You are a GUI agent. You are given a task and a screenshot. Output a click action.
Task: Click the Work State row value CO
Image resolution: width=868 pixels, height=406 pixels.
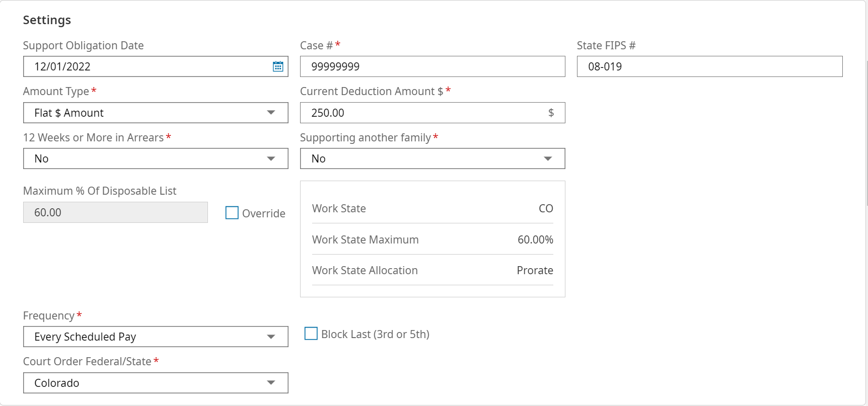point(546,208)
